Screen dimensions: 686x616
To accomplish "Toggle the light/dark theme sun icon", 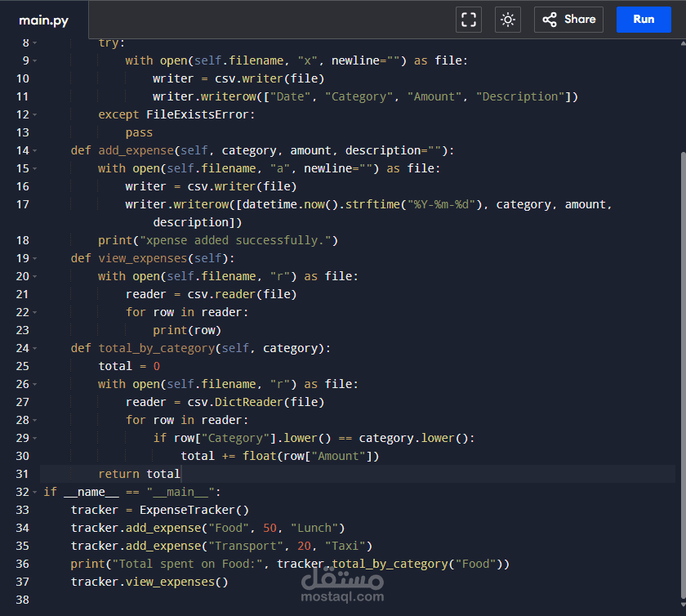I will (507, 20).
